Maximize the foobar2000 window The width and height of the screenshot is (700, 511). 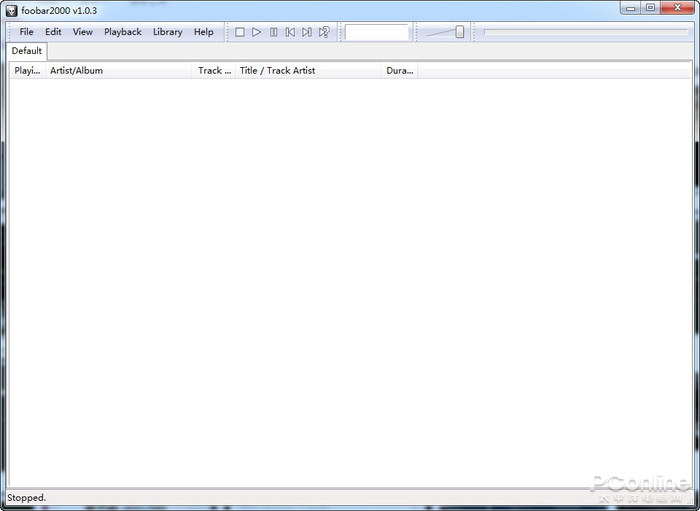(x=650, y=8)
